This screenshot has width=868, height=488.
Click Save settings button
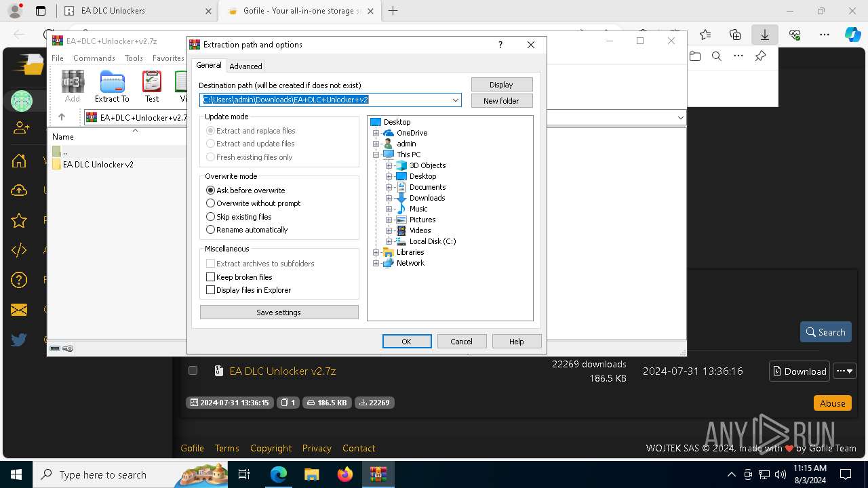[x=279, y=312]
